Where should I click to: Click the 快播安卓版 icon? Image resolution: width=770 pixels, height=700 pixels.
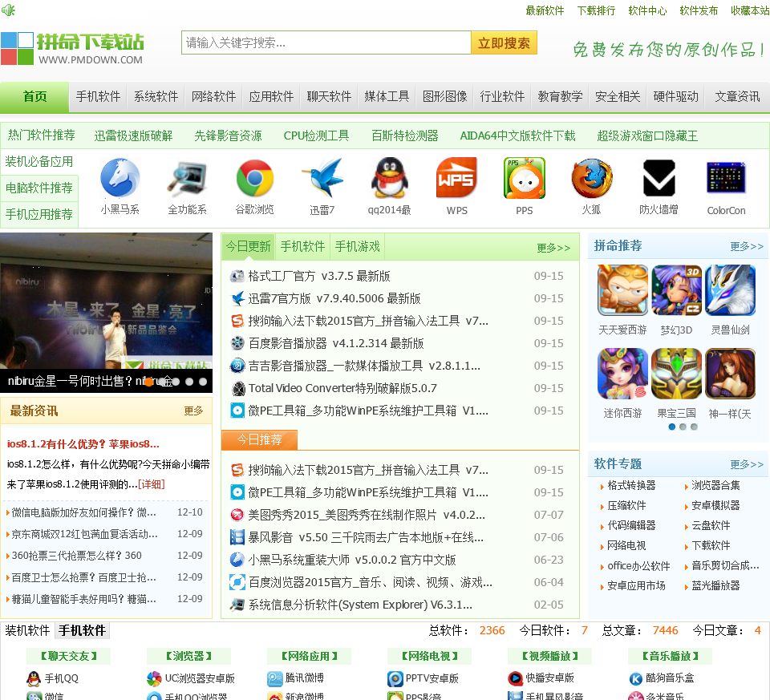point(515,678)
